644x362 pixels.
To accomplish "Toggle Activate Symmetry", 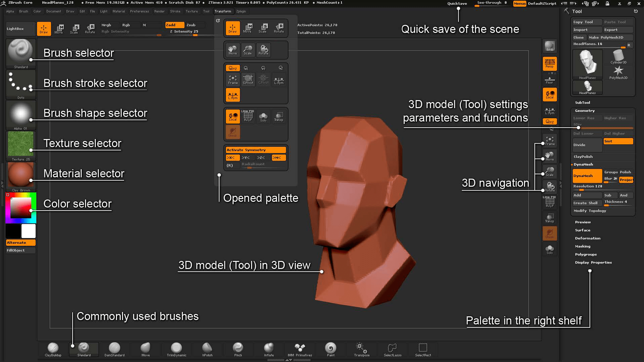I will pyautogui.click(x=255, y=150).
